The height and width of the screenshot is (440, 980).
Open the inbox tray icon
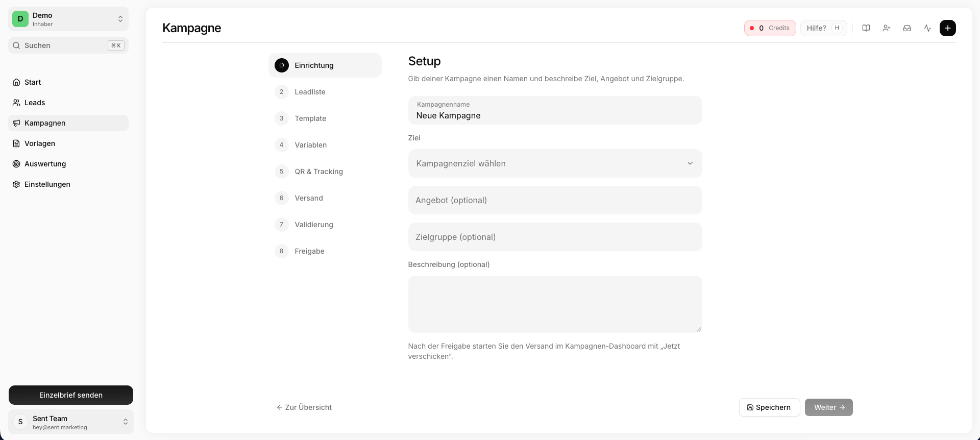tap(907, 28)
